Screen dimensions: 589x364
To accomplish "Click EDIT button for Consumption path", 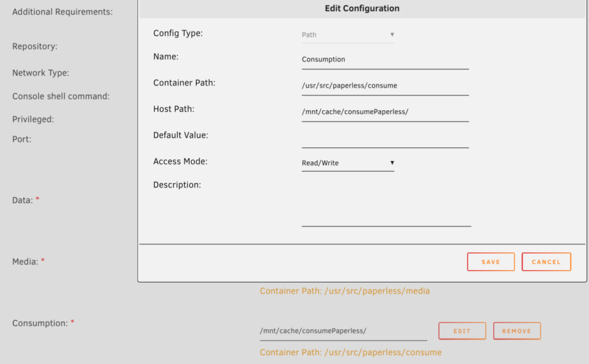I will [462, 331].
